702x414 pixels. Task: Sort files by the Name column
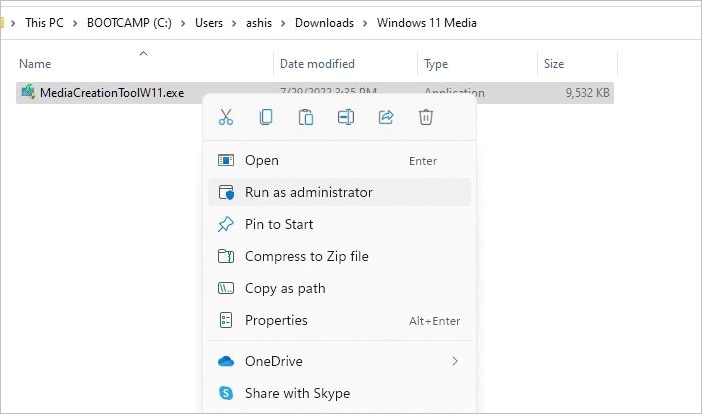coord(35,64)
